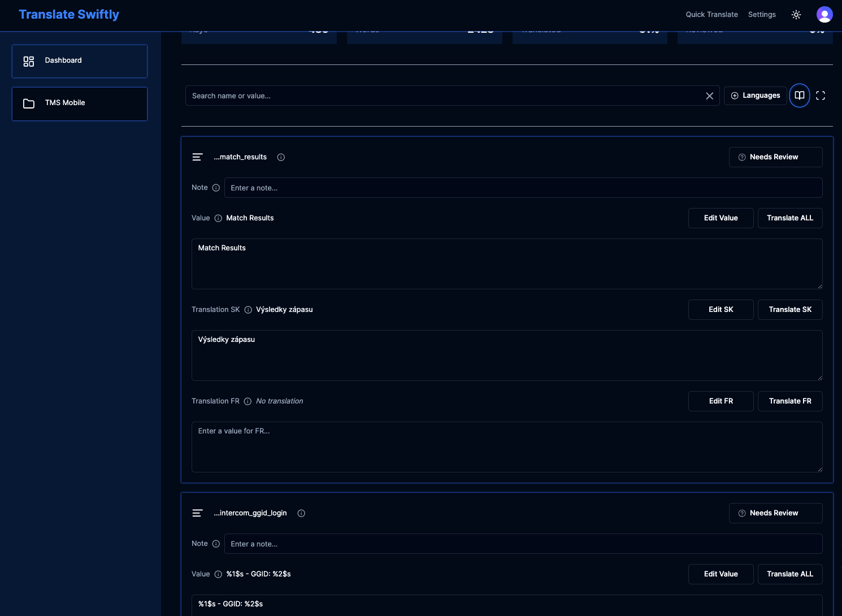Screen dimensions: 842x616
Task: Enter fullscreen with the expand icon
Action: 821,96
